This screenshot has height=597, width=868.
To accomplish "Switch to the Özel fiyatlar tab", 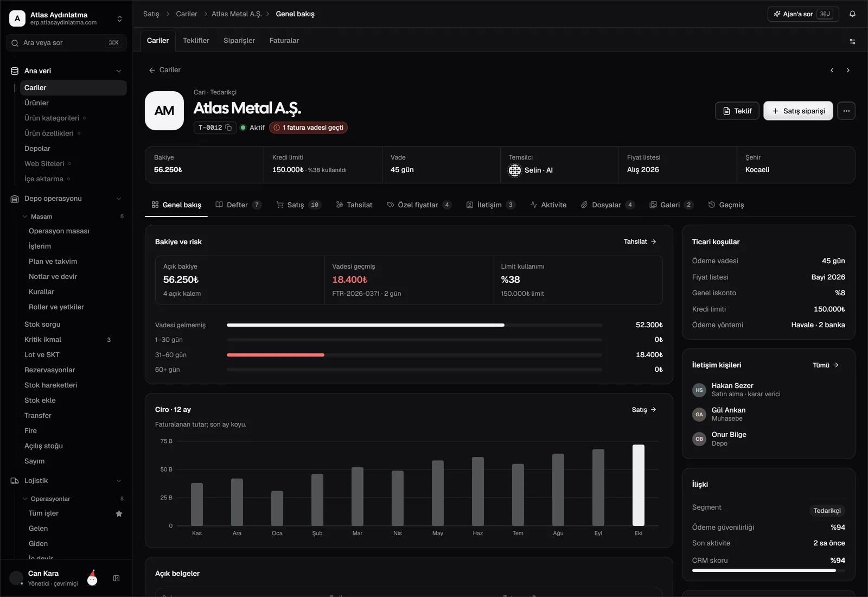I will click(x=419, y=205).
